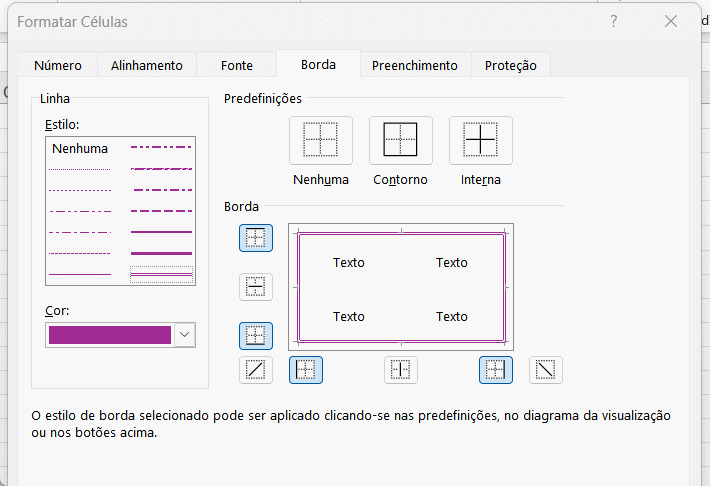
Task: Click the help question mark button
Action: 613,21
